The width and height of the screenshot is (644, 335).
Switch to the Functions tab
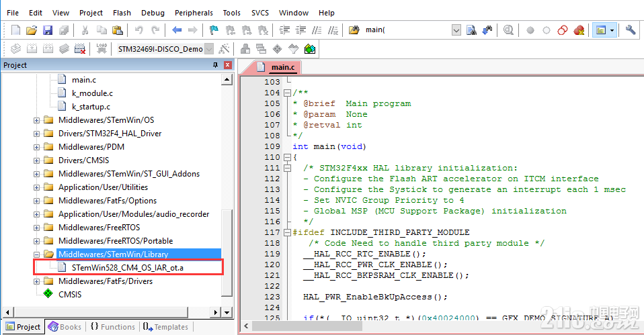(112, 327)
